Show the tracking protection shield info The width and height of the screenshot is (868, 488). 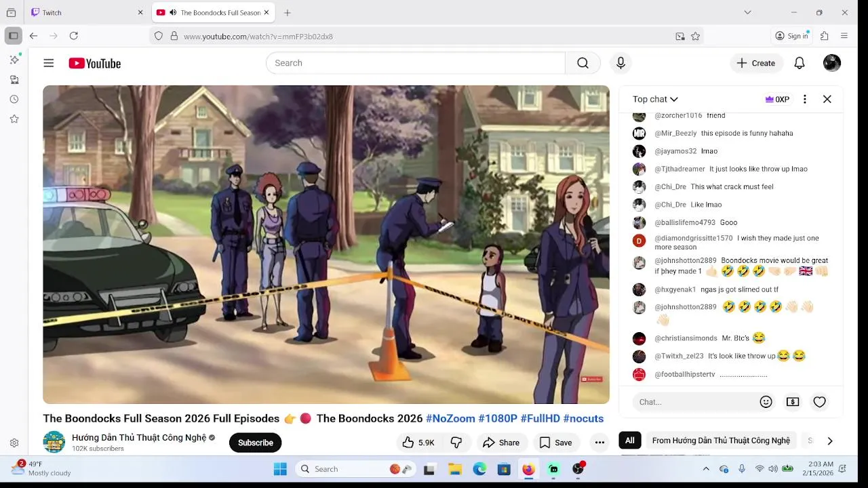pos(159,37)
